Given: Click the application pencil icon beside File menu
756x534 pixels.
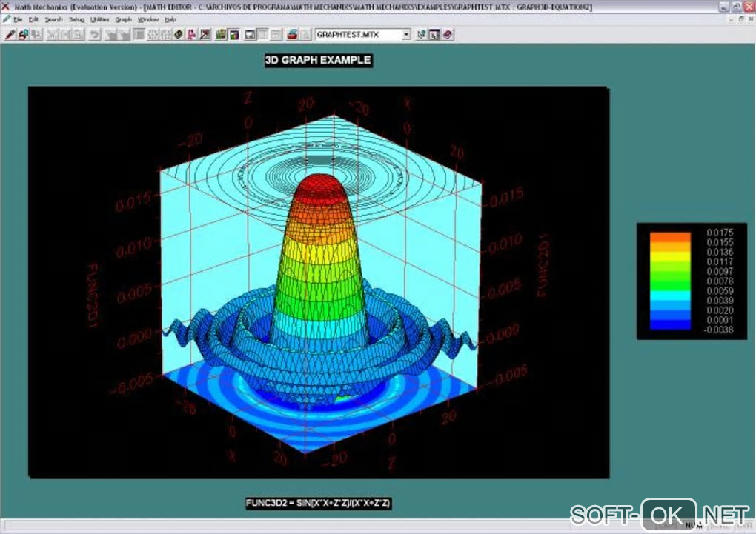Looking at the screenshot, I should pos(6,19).
